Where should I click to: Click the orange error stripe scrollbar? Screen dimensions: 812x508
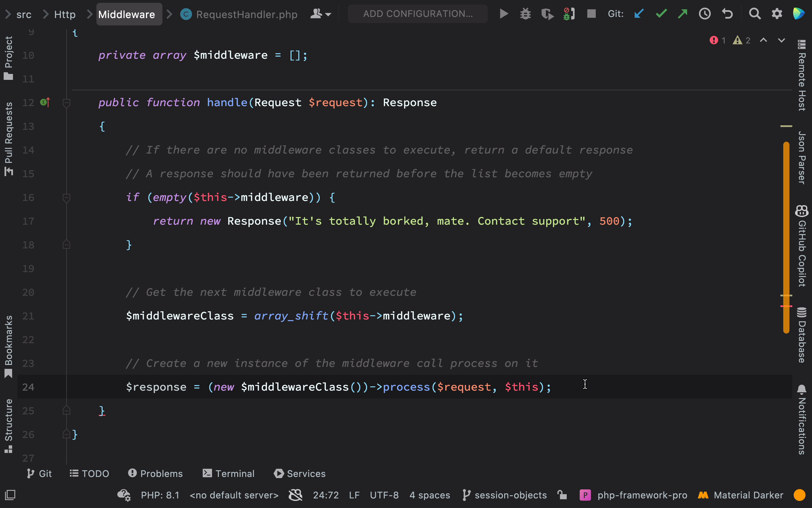click(786, 238)
